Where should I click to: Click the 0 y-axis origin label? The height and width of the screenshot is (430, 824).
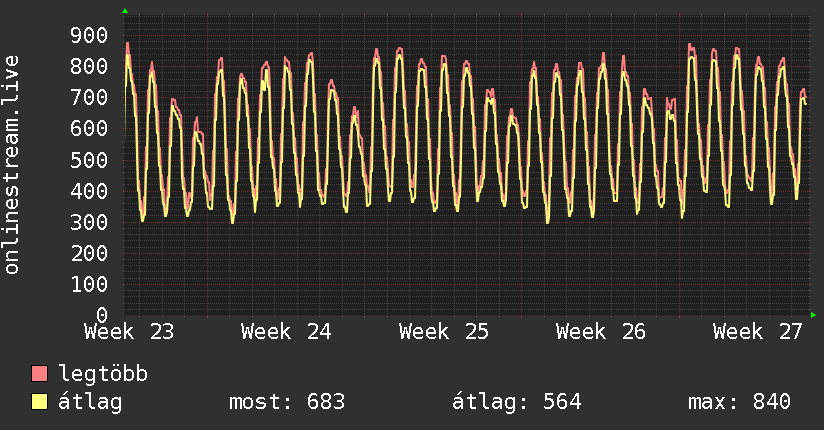pos(102,315)
